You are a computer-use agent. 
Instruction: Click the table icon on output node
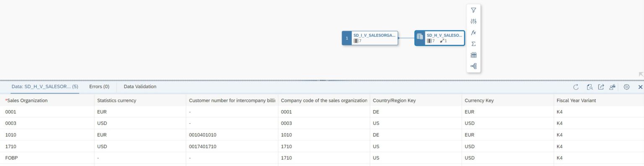420,37
